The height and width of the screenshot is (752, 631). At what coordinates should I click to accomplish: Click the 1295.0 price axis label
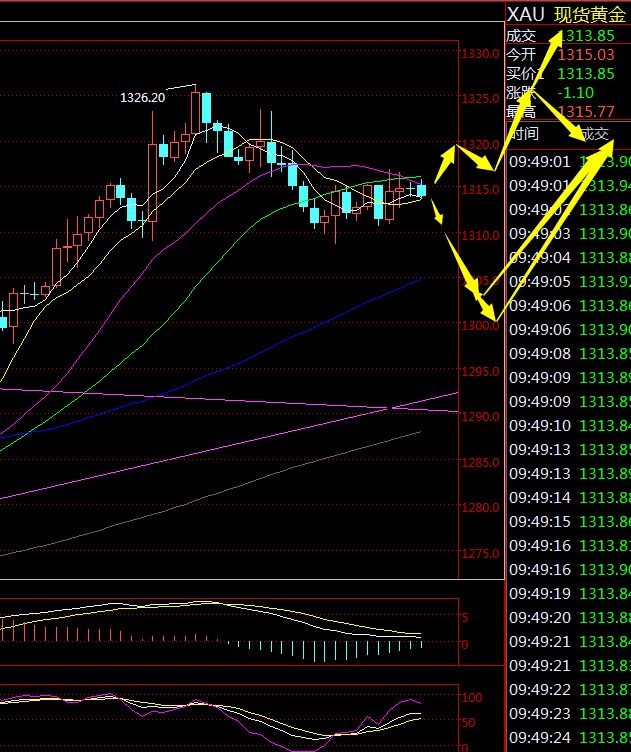pos(480,371)
